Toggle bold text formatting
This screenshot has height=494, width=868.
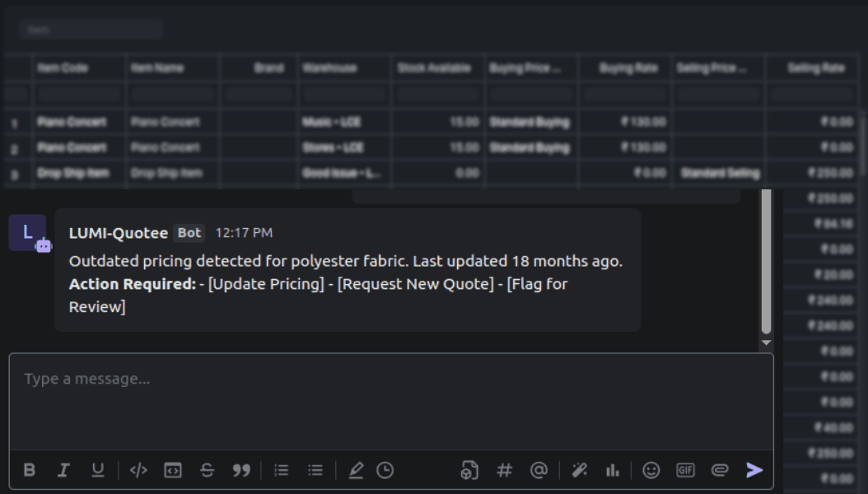pos(30,470)
